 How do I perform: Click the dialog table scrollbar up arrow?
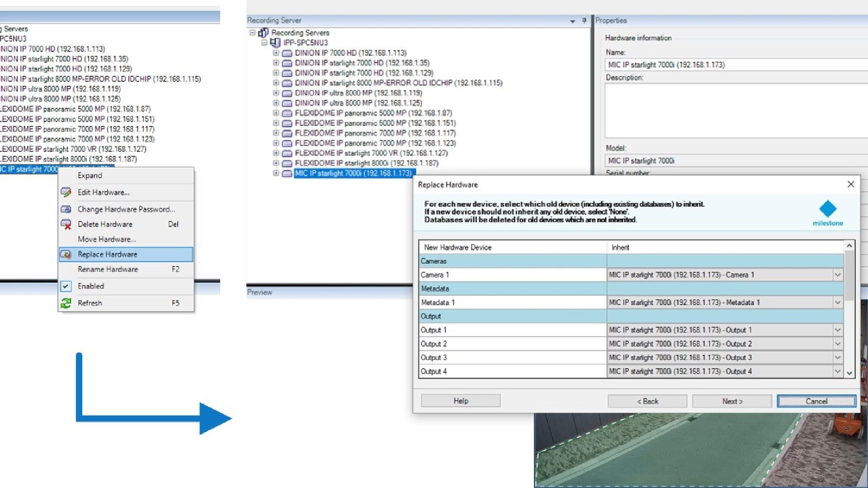849,246
